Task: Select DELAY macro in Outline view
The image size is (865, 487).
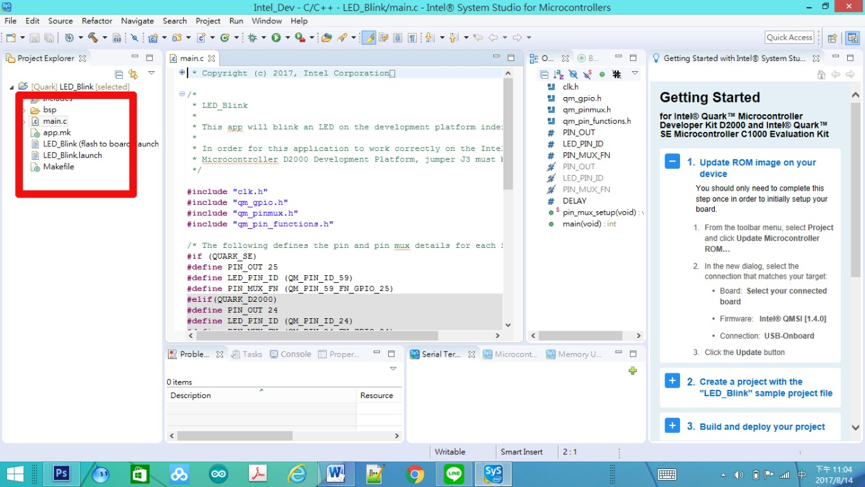Action: [x=574, y=201]
